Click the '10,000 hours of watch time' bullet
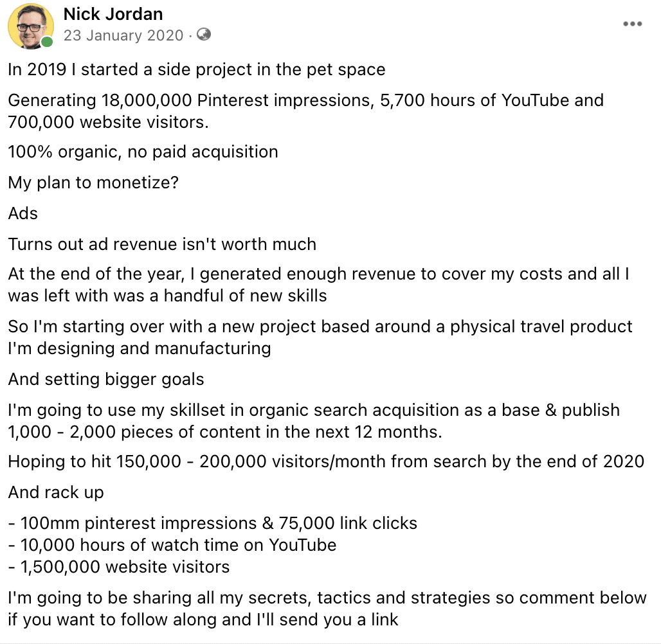The image size is (661, 644). [172, 545]
